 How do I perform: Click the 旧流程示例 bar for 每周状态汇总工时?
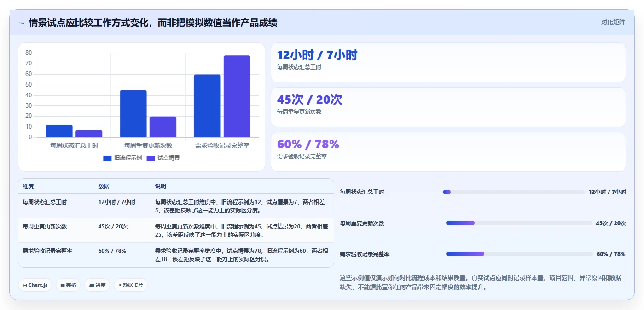point(59,131)
